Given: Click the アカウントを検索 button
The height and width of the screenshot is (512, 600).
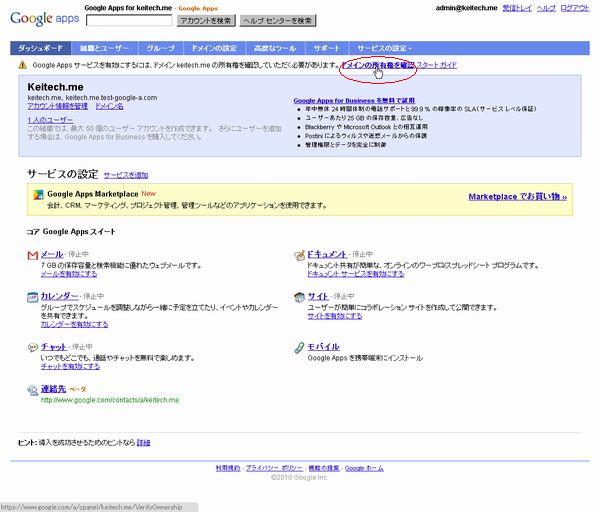Looking at the screenshot, I should click(206, 21).
